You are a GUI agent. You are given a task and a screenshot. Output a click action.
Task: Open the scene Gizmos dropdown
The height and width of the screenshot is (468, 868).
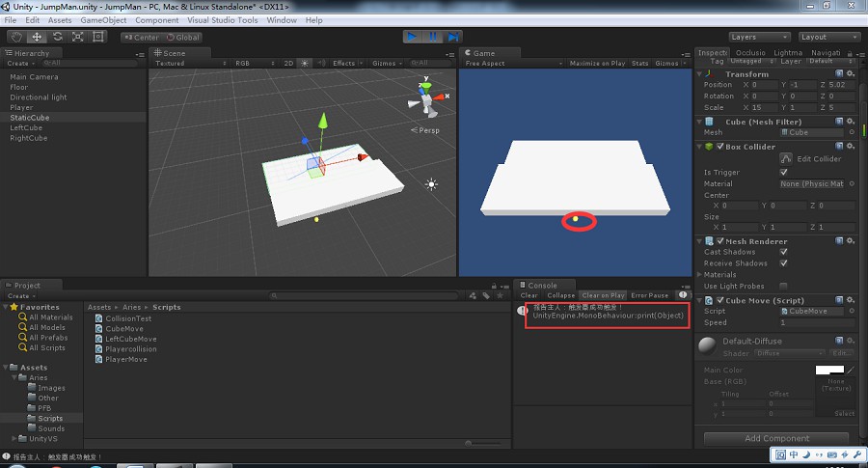(387, 63)
